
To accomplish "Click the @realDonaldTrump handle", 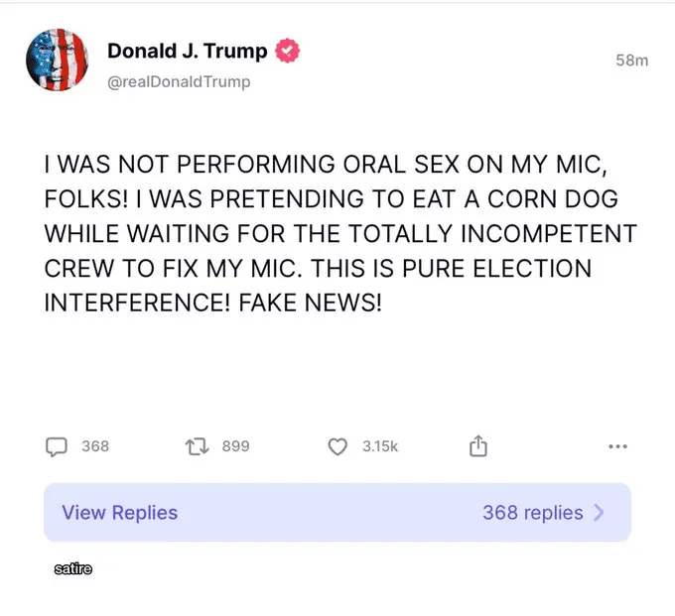I will (179, 81).
